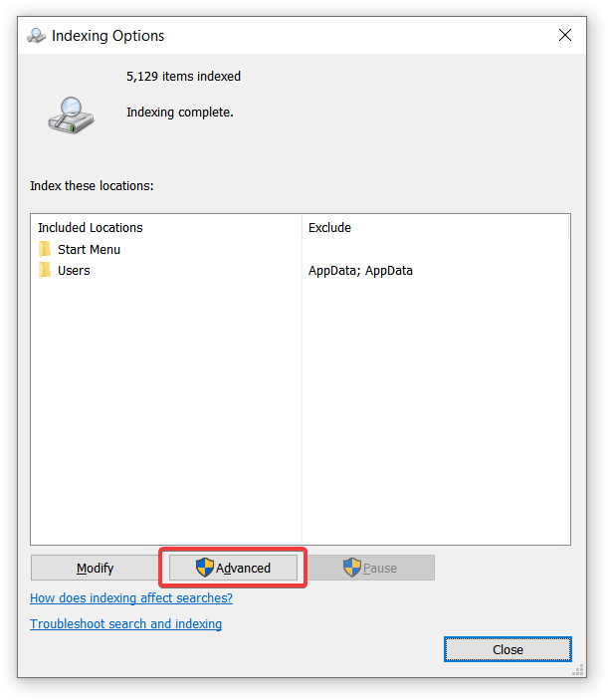Click the shield icon on Pause button
The width and height of the screenshot is (608, 700).
click(x=352, y=568)
